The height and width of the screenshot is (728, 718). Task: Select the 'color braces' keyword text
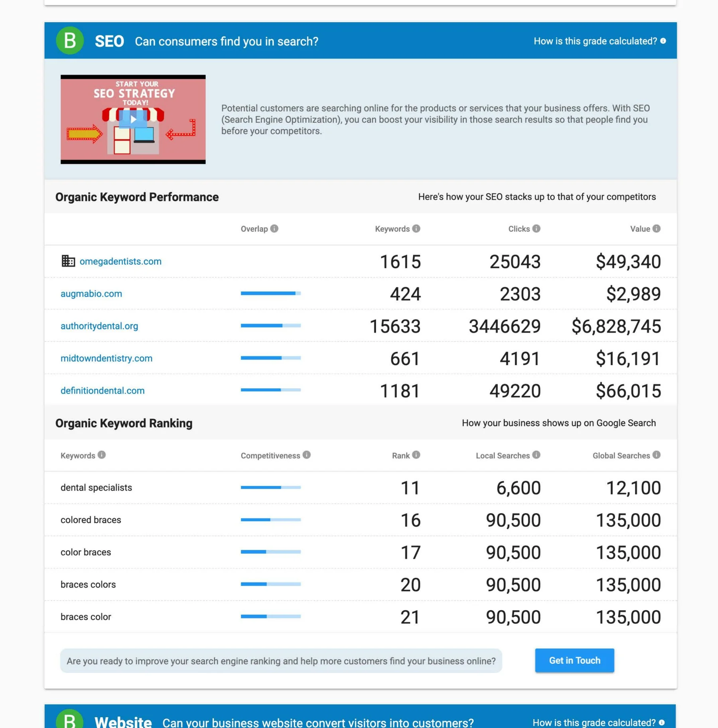[x=86, y=552]
